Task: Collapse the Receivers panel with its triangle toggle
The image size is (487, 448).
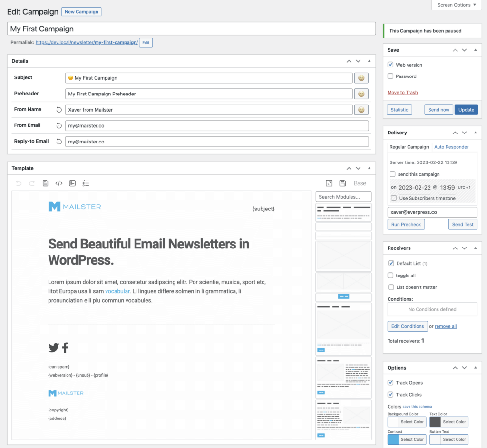Action: pos(475,248)
